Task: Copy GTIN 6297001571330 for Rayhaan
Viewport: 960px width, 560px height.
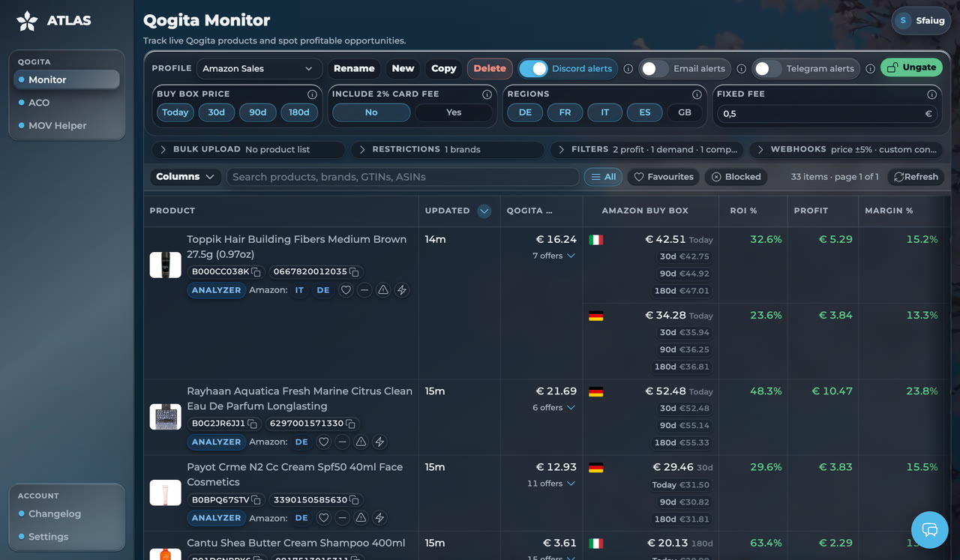Action: pyautogui.click(x=350, y=424)
